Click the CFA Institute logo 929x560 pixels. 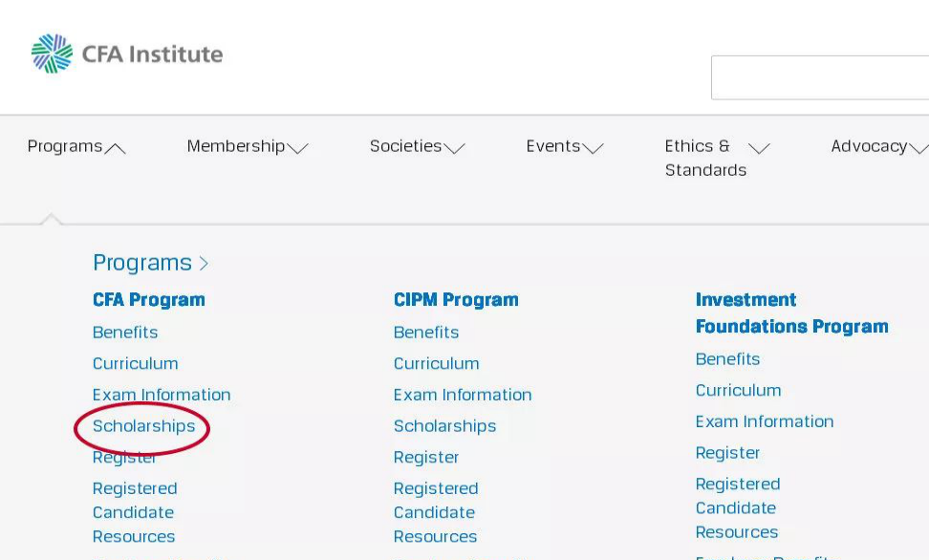(126, 54)
